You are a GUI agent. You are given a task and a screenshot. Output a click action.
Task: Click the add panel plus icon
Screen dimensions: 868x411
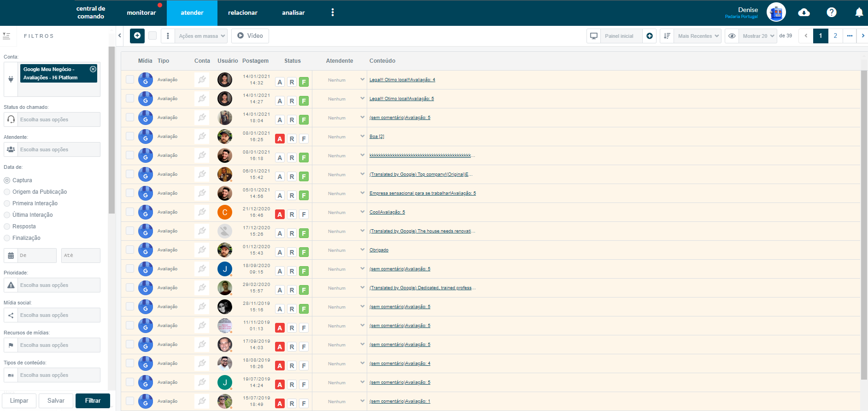[650, 36]
